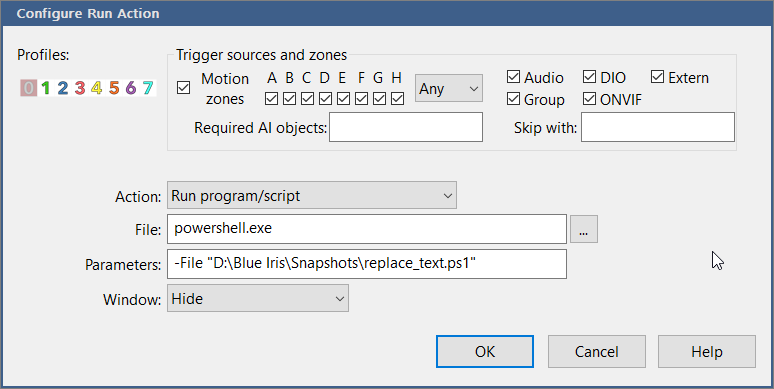Pick the red profile 3 number
This screenshot has height=389, width=774.
coord(79,88)
